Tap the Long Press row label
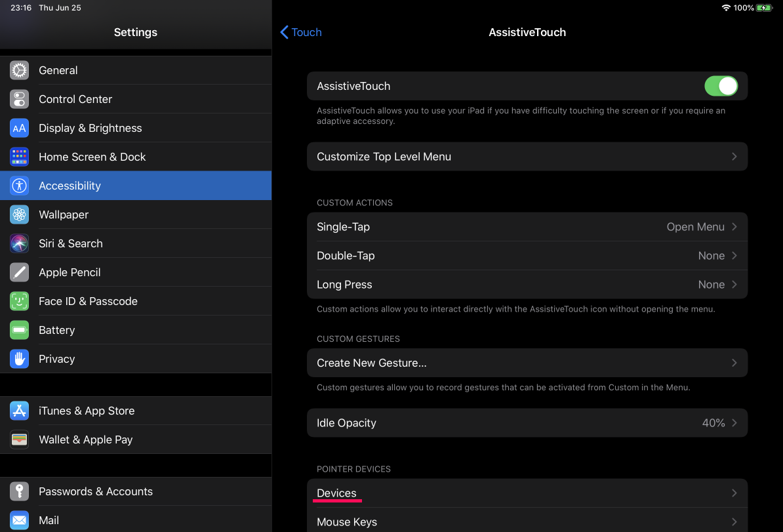The width and height of the screenshot is (783, 532). (x=344, y=285)
